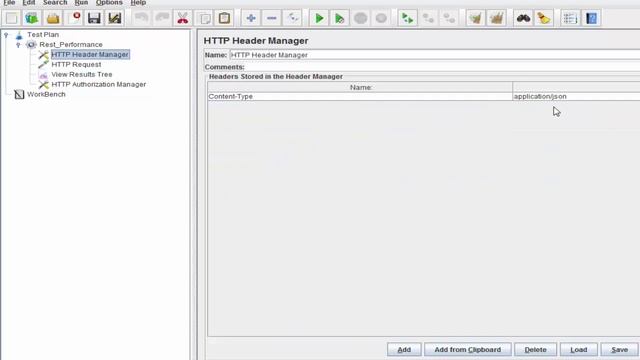Open the Edit menu

[x=29, y=3]
